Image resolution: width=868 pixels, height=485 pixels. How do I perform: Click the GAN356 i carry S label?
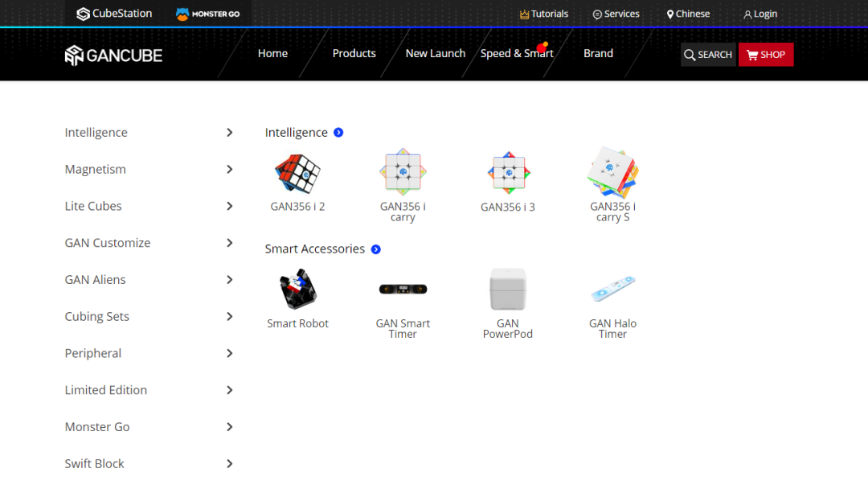click(x=612, y=212)
